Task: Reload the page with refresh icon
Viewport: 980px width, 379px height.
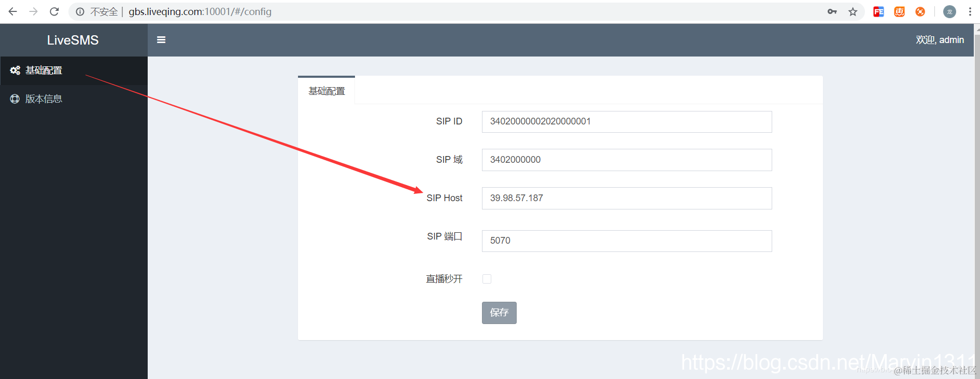Action: (54, 11)
